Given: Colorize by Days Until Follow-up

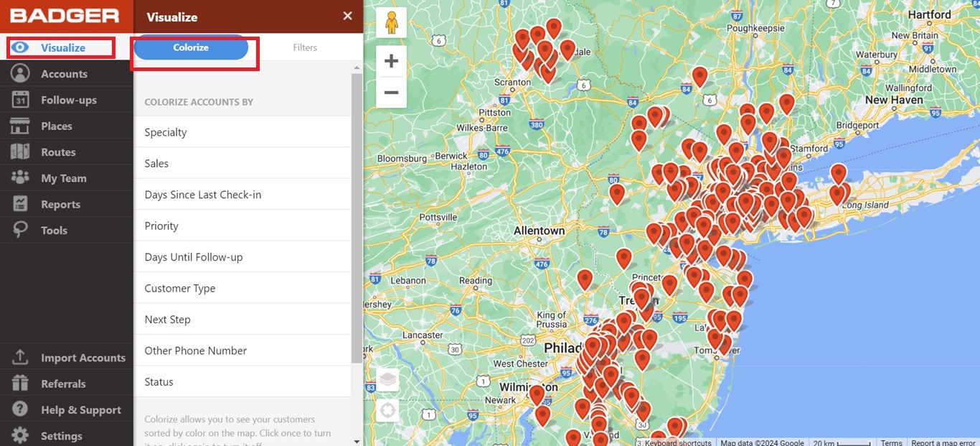Looking at the screenshot, I should [x=242, y=257].
